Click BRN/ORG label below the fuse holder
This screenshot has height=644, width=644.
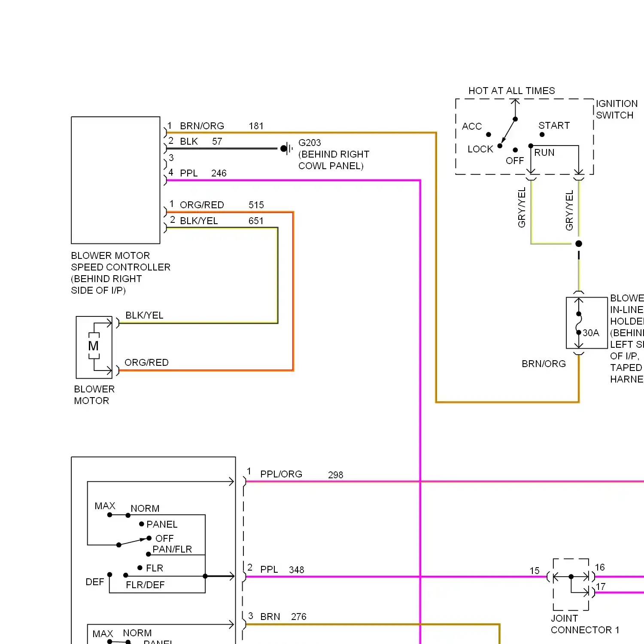point(544,364)
